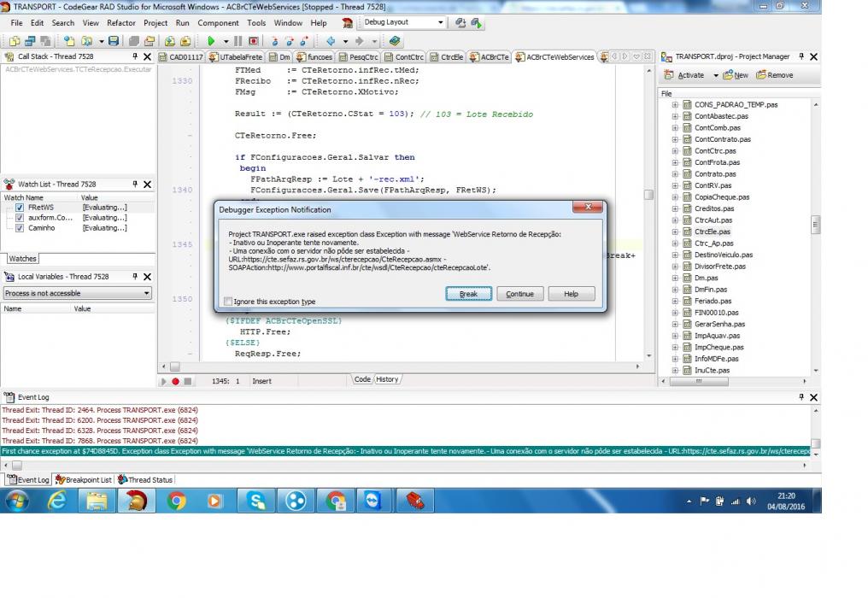Image resolution: width=868 pixels, height=598 pixels.
Task: Click the green Run button in toolbar
Action: [211, 41]
